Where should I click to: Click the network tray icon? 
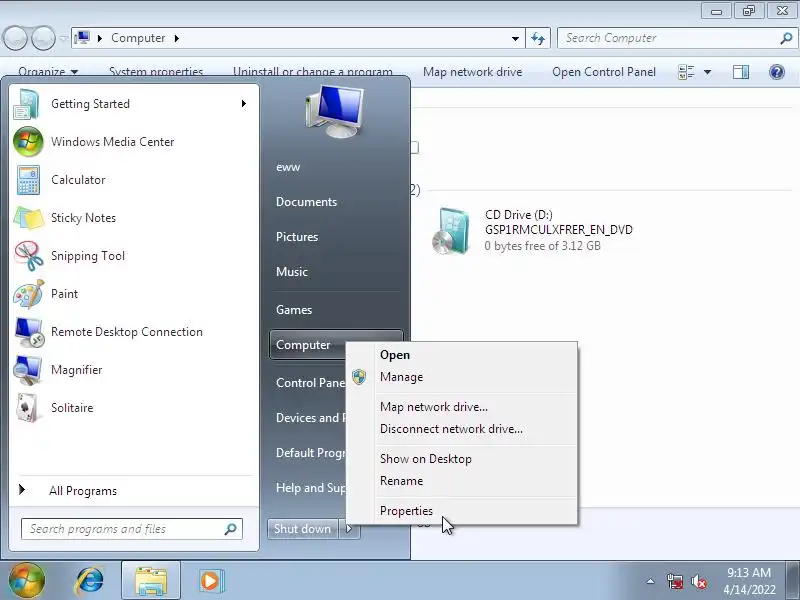coord(674,581)
